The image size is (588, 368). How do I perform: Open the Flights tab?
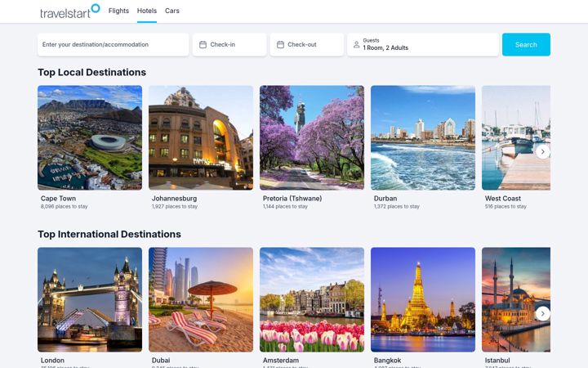click(x=118, y=11)
